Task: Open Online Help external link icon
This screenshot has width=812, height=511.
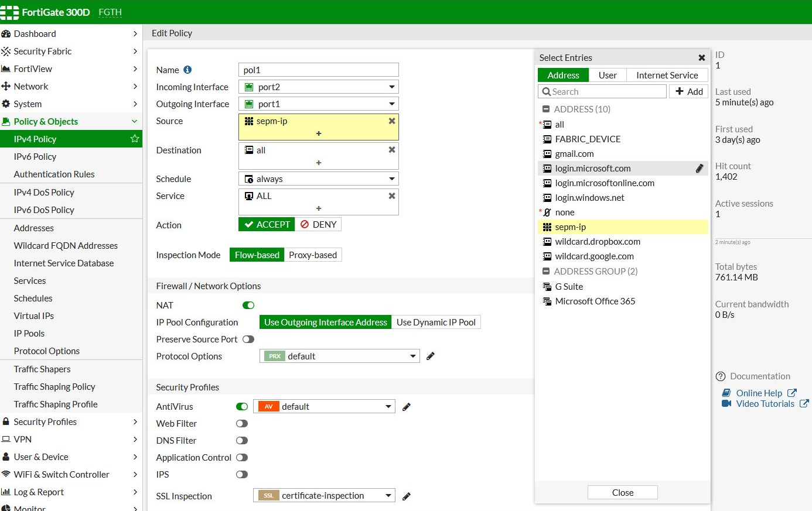Action: click(x=792, y=393)
